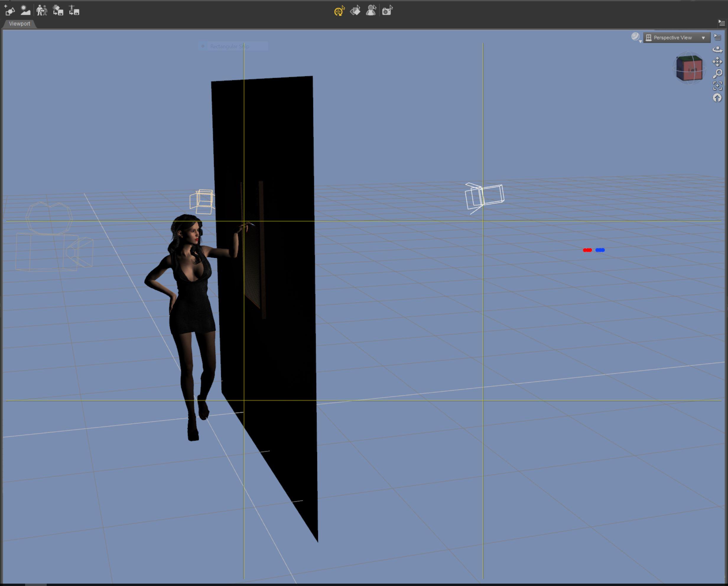Select the Node Selection figure tool
This screenshot has height=586, width=728.
tap(371, 11)
